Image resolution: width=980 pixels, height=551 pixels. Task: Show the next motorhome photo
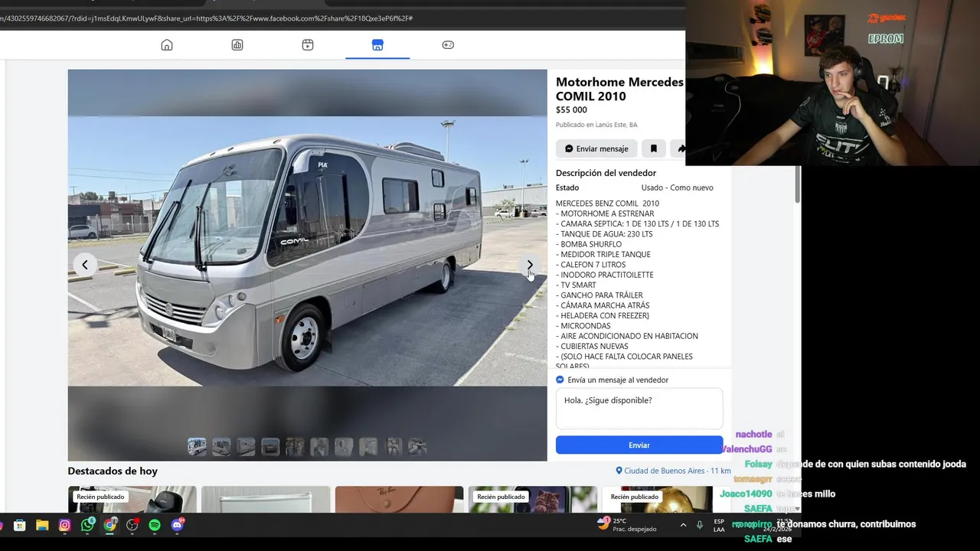530,265
